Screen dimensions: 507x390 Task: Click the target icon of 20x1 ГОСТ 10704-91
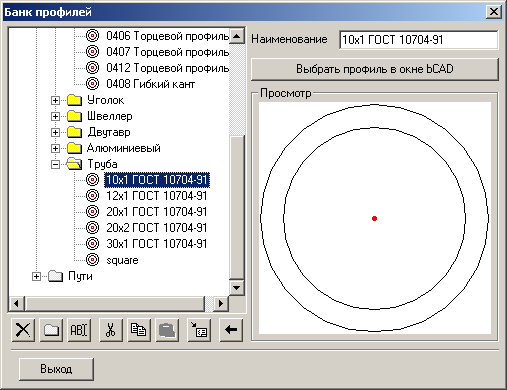tap(92, 212)
